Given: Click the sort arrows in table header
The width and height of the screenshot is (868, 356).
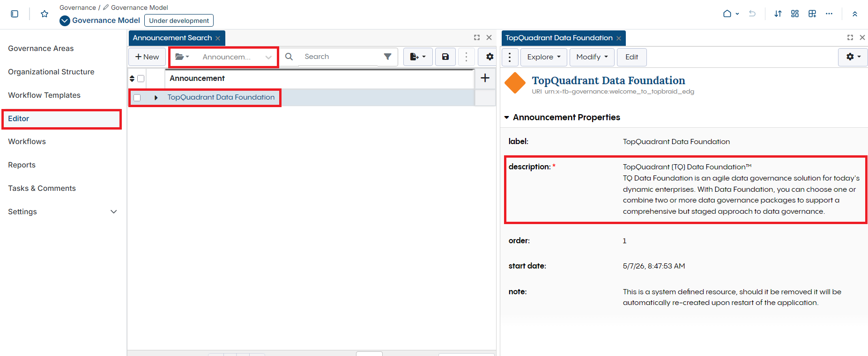Looking at the screenshot, I should (132, 79).
